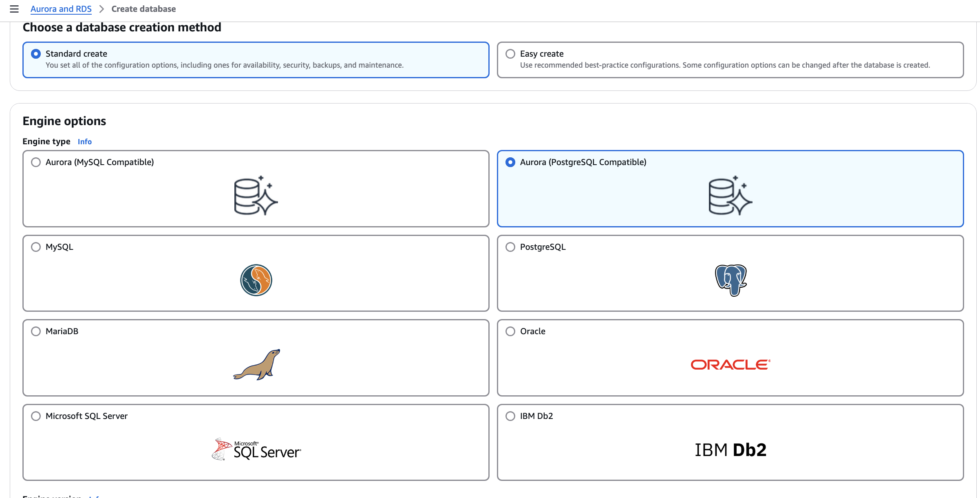Select the Oracle engine radio button

tap(510, 331)
